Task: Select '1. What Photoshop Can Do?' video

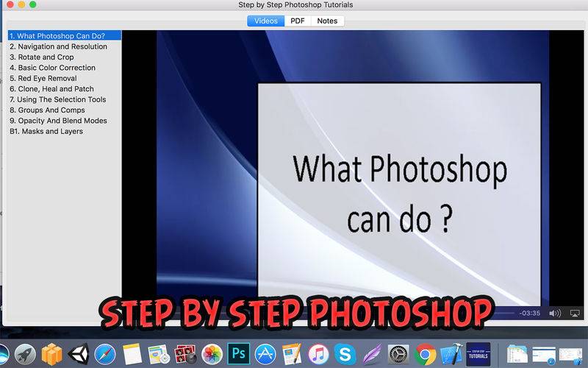Action: 65,35
